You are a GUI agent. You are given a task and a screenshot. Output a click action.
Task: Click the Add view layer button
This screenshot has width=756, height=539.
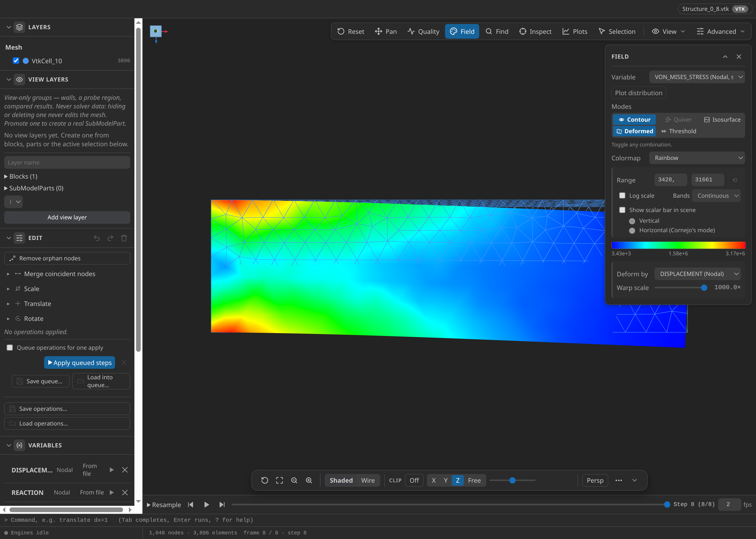pyautogui.click(x=67, y=217)
